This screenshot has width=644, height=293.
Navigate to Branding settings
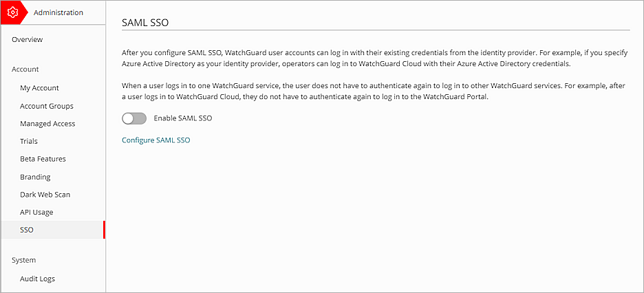[35, 177]
